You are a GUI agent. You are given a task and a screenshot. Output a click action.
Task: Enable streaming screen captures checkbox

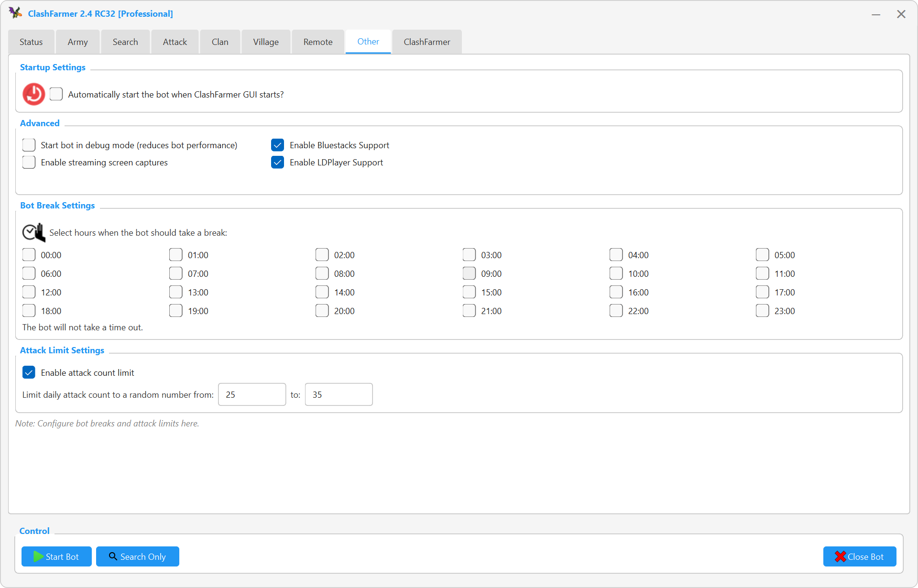(x=29, y=162)
